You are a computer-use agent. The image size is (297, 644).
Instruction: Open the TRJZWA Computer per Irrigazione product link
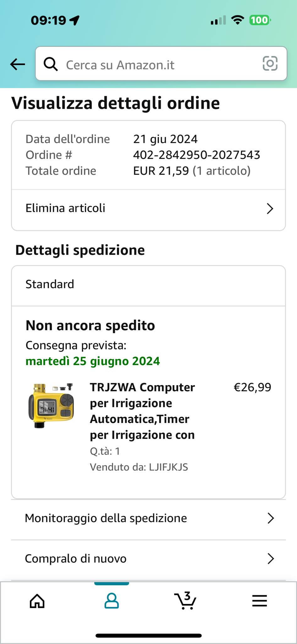[143, 411]
